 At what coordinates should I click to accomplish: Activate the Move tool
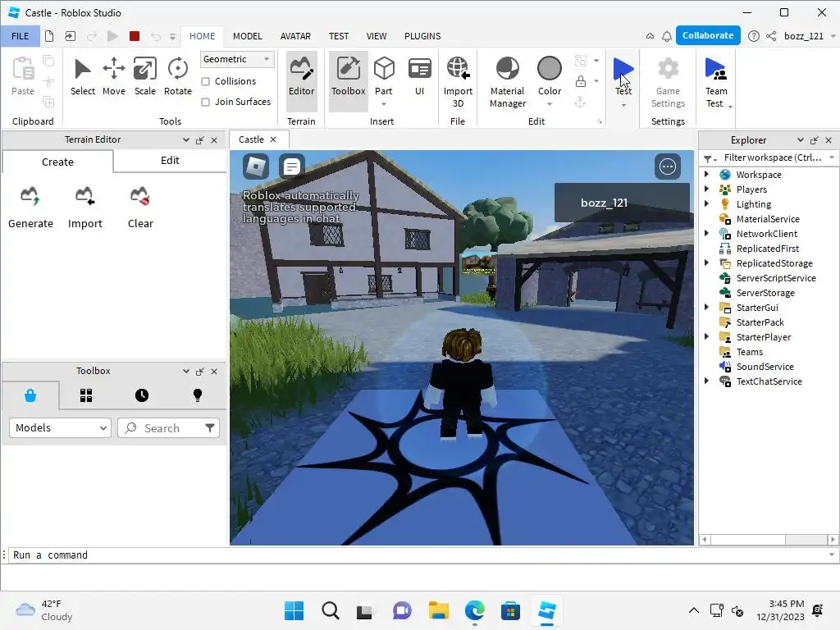point(113,76)
